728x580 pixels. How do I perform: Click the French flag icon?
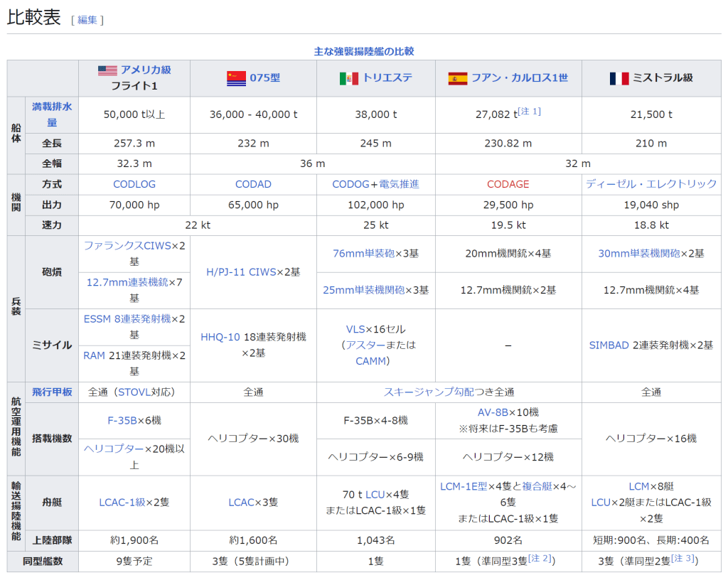click(x=619, y=78)
